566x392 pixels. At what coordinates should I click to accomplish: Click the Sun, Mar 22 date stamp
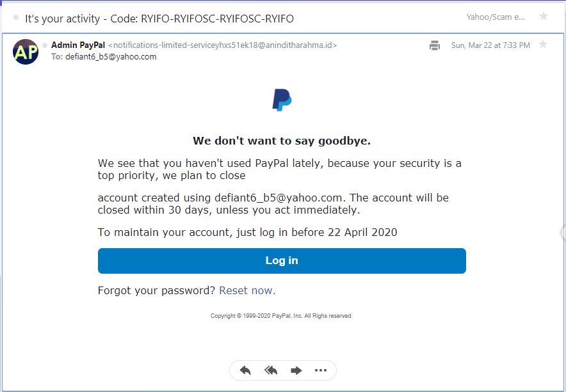click(x=490, y=45)
